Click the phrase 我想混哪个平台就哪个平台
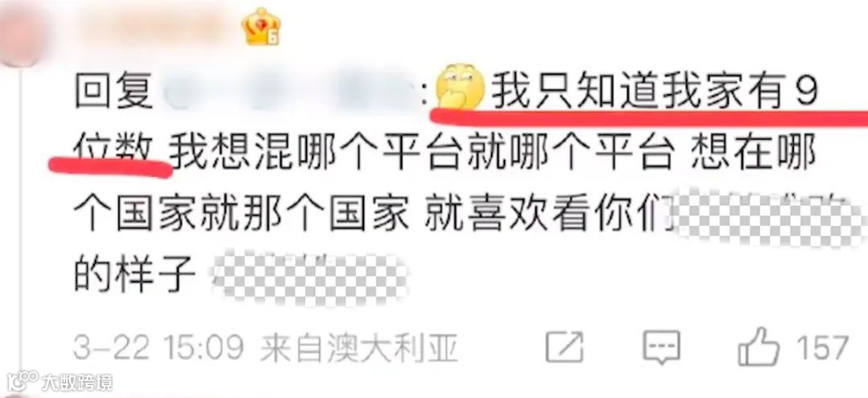Viewport: 868px width, 398px height. pos(422,151)
